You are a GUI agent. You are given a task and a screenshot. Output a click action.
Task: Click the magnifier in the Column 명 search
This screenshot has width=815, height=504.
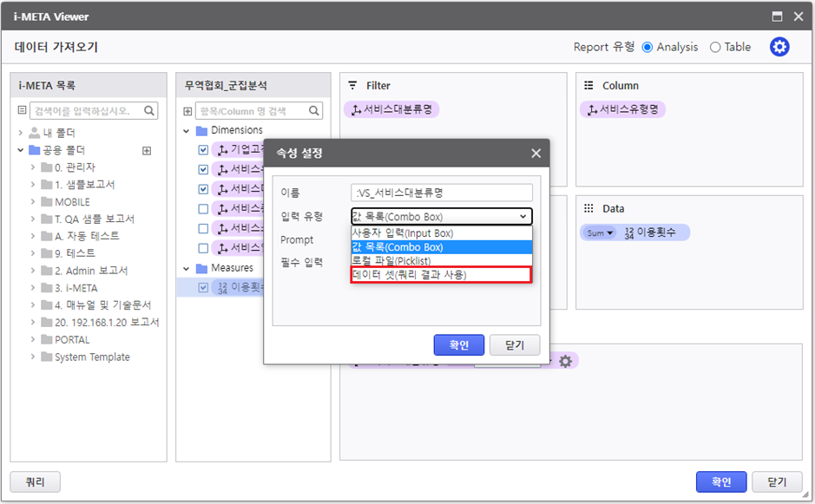314,111
